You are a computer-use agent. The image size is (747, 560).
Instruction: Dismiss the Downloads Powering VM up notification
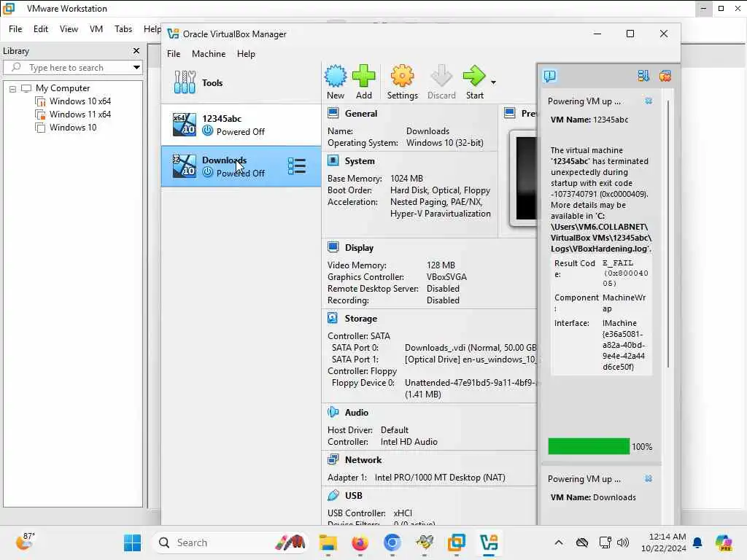pyautogui.click(x=649, y=478)
